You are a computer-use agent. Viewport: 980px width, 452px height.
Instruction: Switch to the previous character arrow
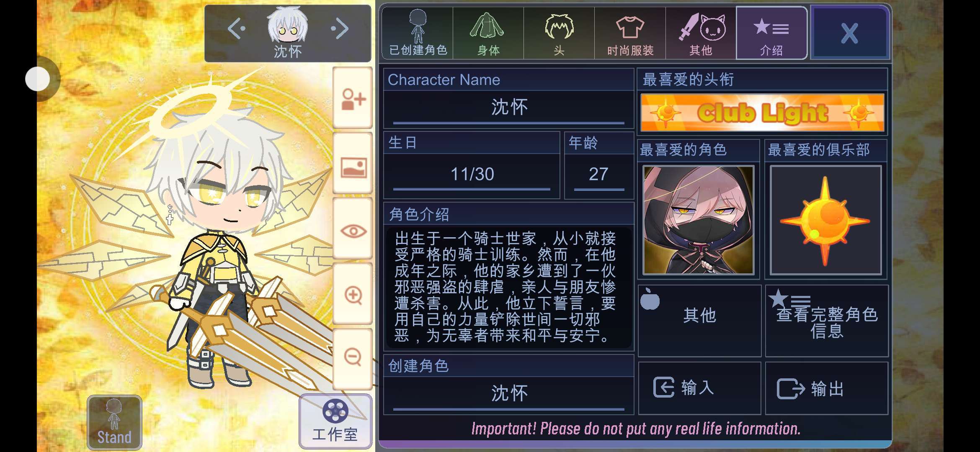coord(237,29)
